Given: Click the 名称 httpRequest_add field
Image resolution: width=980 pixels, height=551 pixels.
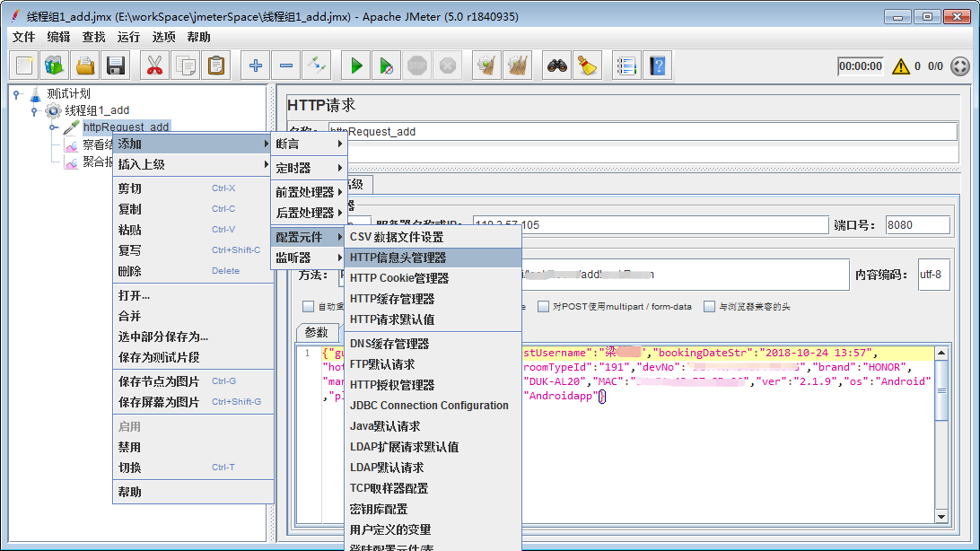Looking at the screenshot, I should point(643,132).
